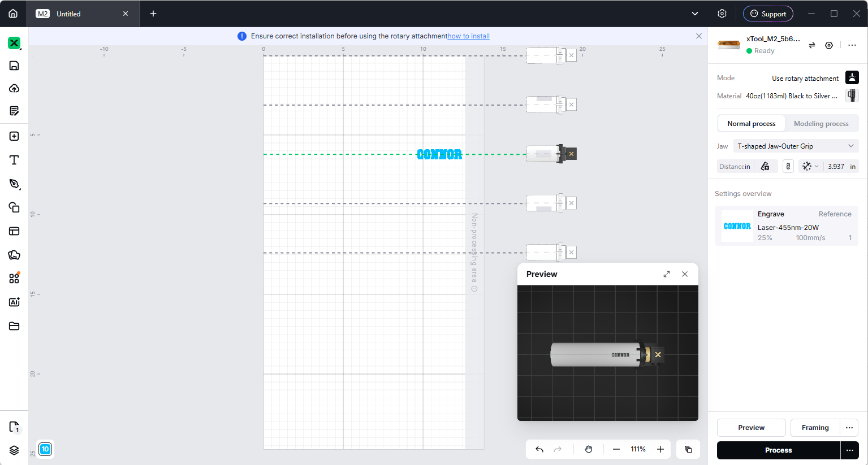The height and width of the screenshot is (465, 868).
Task: Close the Untitled tab
Action: pyautogui.click(x=126, y=14)
